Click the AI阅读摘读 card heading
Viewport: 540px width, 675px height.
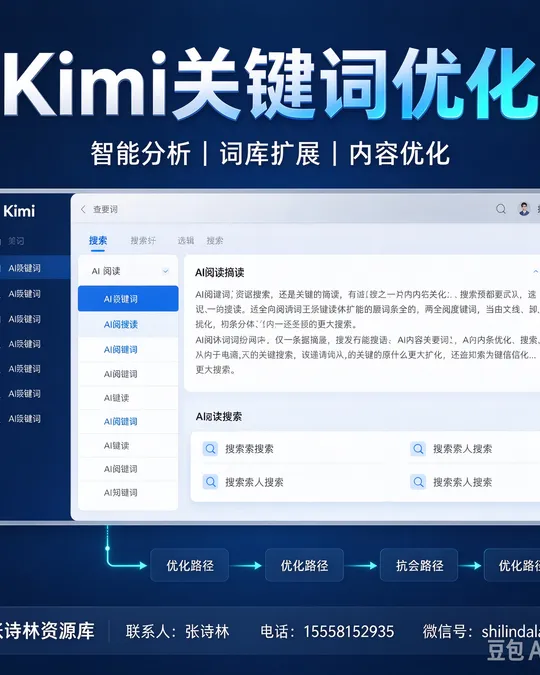220,272
